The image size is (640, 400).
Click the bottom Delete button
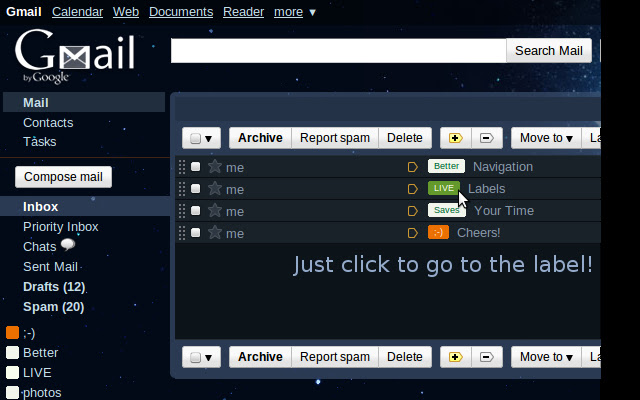pos(404,357)
